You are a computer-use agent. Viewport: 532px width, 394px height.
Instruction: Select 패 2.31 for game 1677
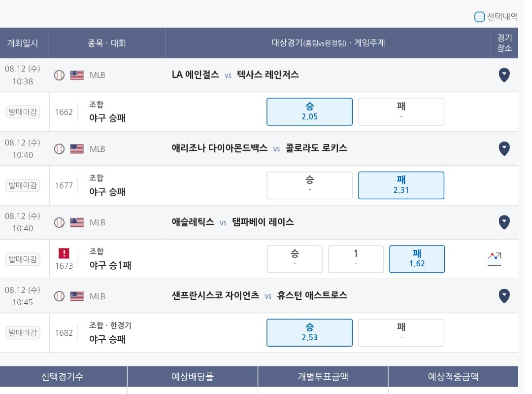click(401, 185)
